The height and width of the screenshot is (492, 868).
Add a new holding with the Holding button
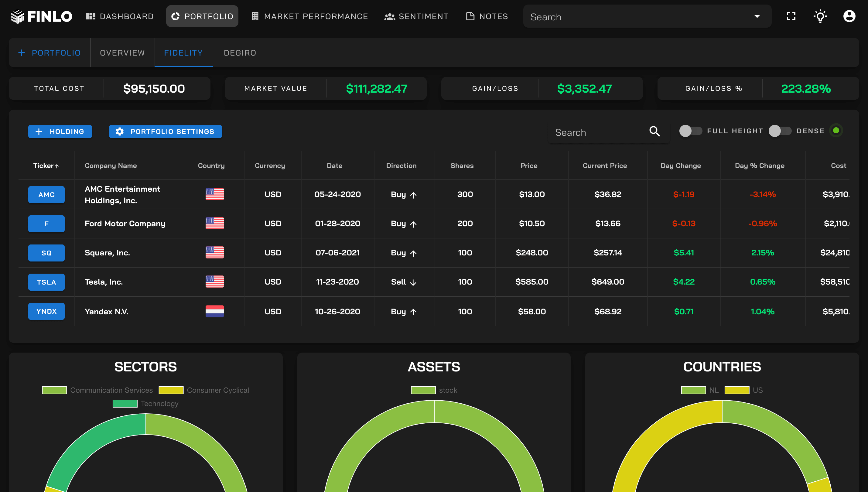(60, 132)
